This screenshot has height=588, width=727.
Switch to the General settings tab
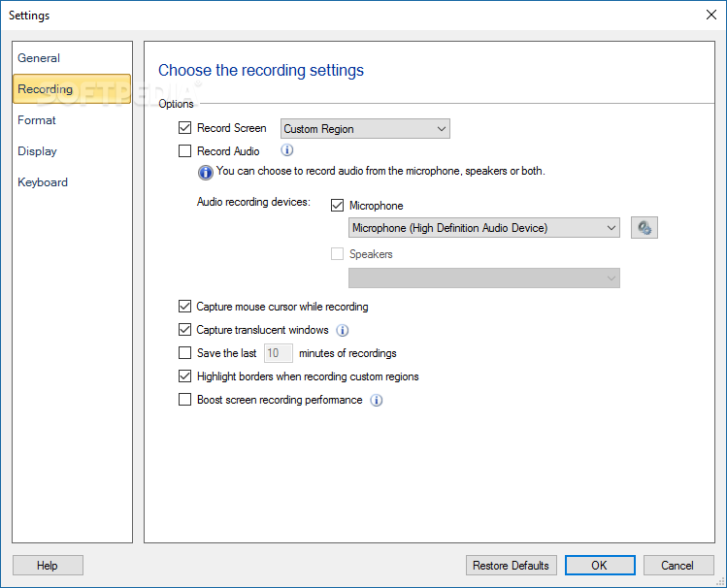point(72,58)
